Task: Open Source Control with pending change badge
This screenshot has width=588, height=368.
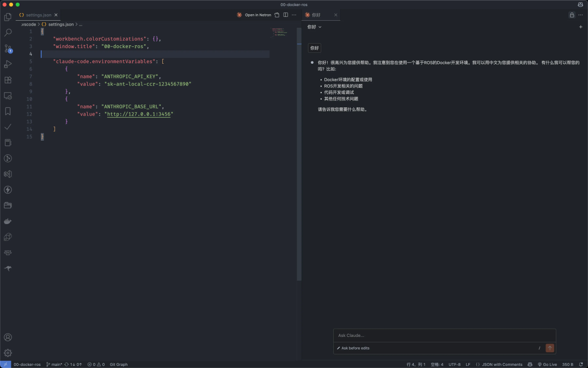Action: point(8,49)
